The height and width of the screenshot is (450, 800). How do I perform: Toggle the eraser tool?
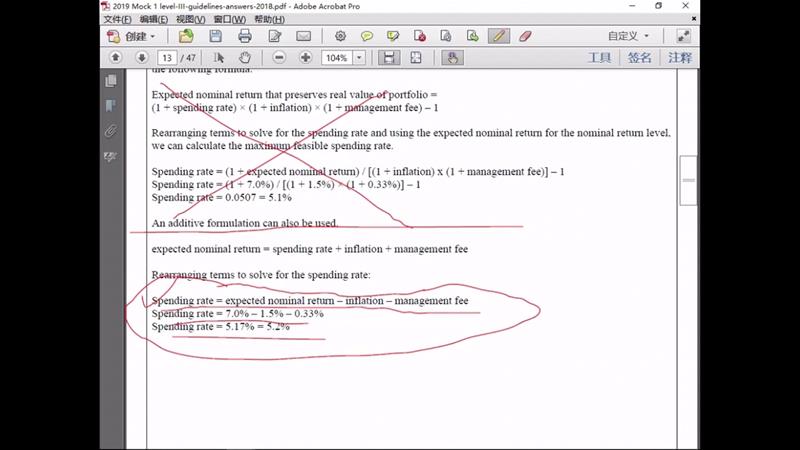pos(525,37)
